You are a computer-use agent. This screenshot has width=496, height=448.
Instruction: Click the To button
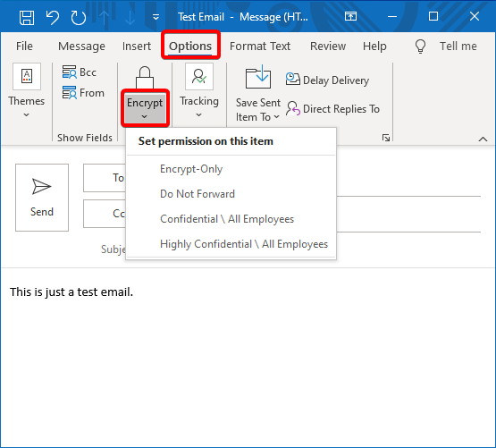(x=105, y=178)
